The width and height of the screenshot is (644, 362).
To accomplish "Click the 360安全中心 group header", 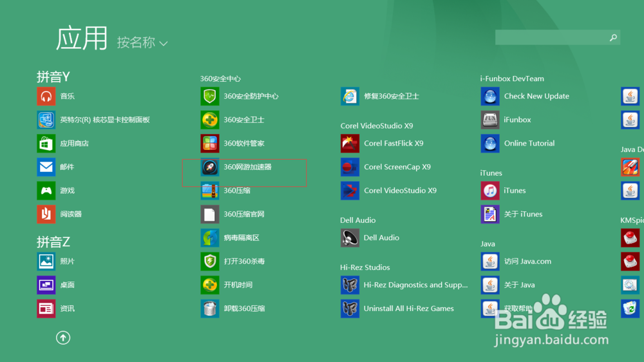I will click(x=220, y=79).
